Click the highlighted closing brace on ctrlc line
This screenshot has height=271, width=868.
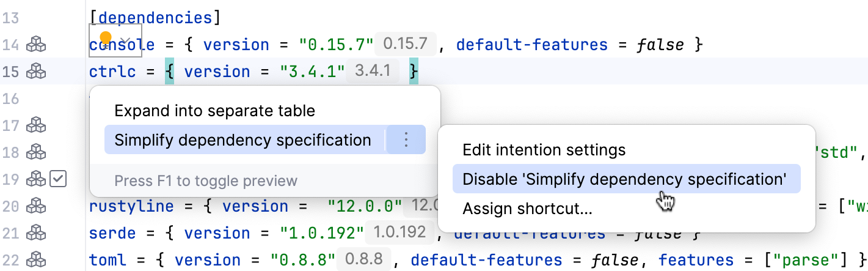tap(414, 72)
